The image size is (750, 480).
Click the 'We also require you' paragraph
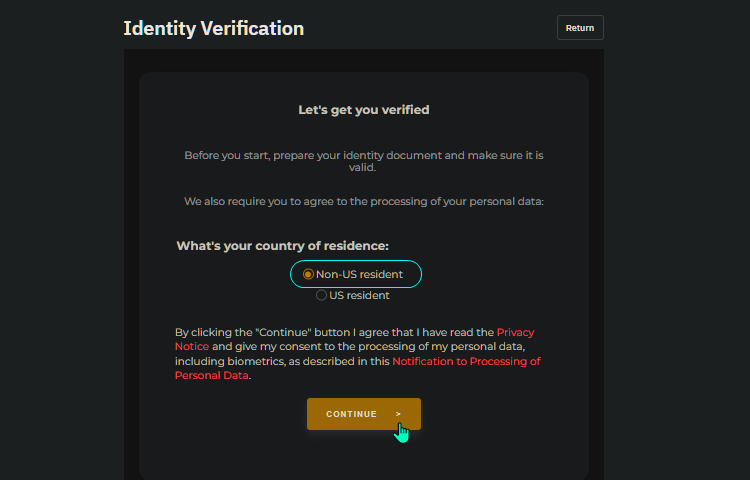click(x=364, y=202)
